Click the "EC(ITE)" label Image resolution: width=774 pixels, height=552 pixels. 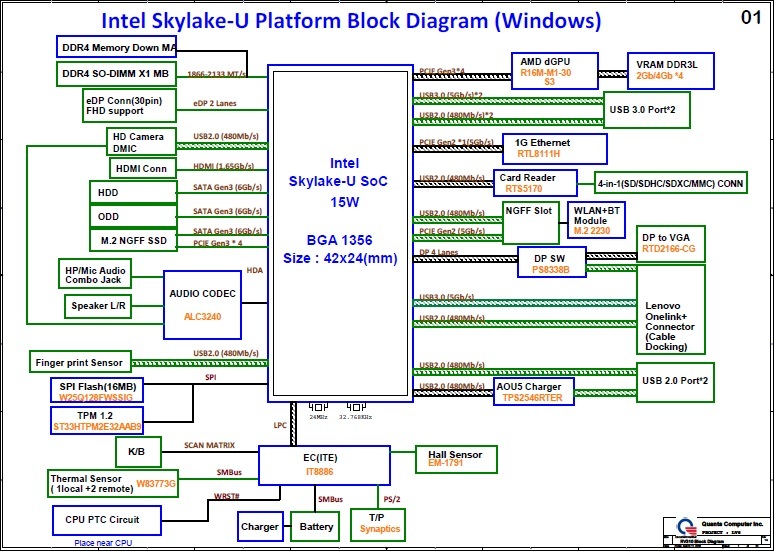[320, 459]
